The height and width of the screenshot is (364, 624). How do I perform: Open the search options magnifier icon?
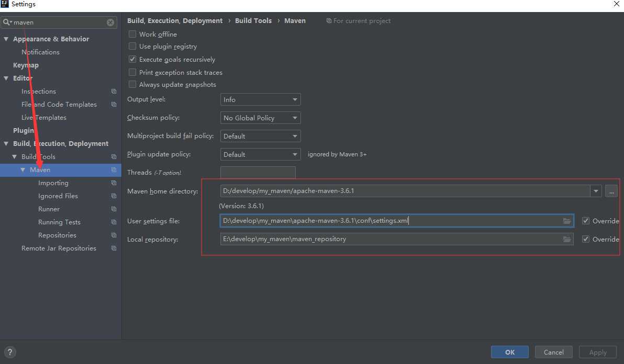(7, 22)
